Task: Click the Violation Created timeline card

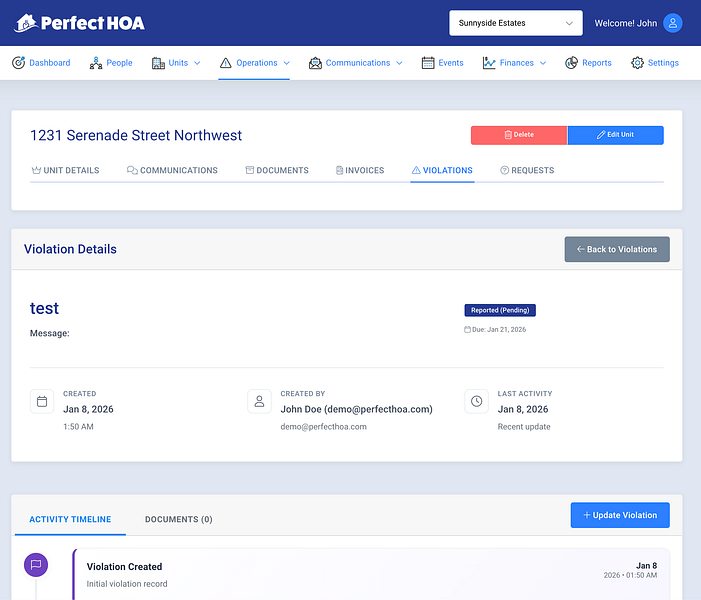Action: click(x=371, y=575)
